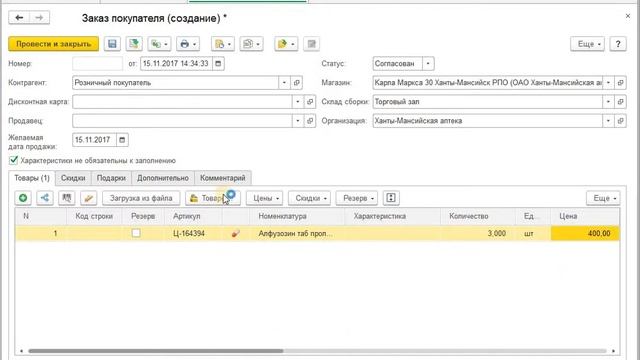Click the orange pencil icon in table toolbar
640x360 pixels.
coord(89,198)
